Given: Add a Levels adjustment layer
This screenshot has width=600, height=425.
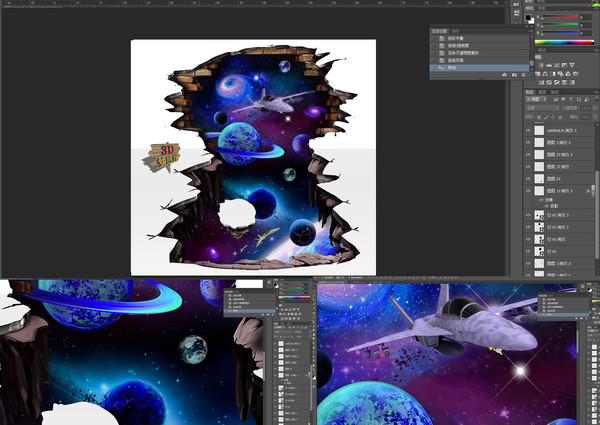Looking at the screenshot, I should point(549,65).
